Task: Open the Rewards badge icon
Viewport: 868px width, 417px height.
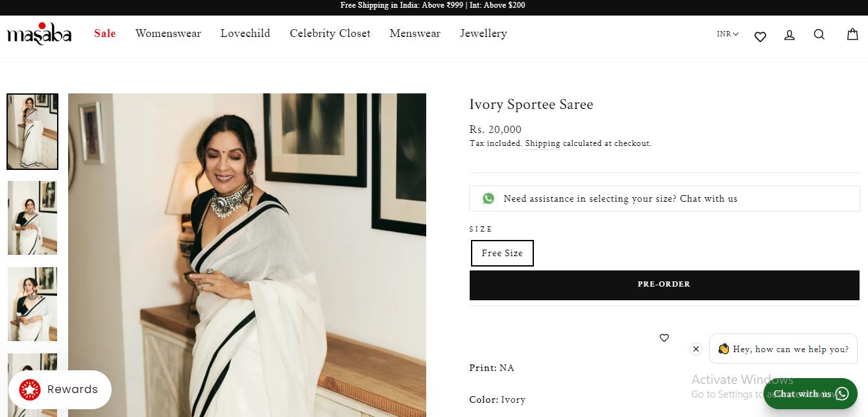Action: pyautogui.click(x=30, y=389)
